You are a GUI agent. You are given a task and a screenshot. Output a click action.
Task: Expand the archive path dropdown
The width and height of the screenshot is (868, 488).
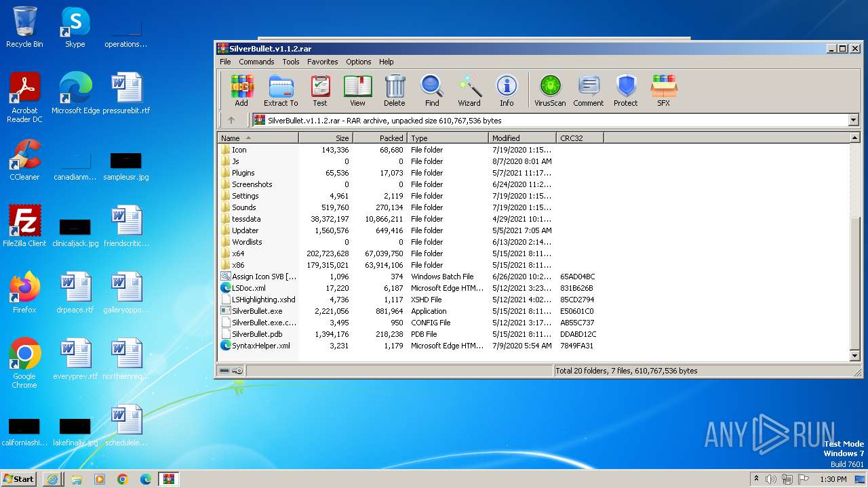tap(853, 121)
